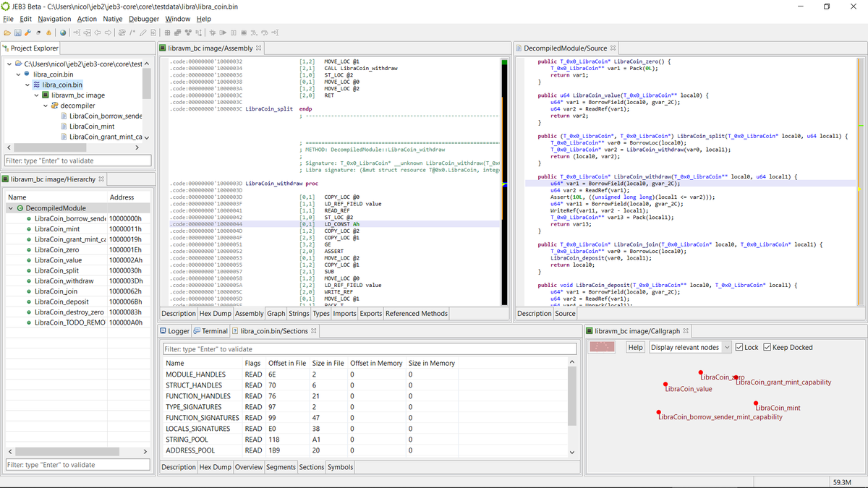
Task: Click the Jump-to toolbar icon after globe
Action: point(77,33)
